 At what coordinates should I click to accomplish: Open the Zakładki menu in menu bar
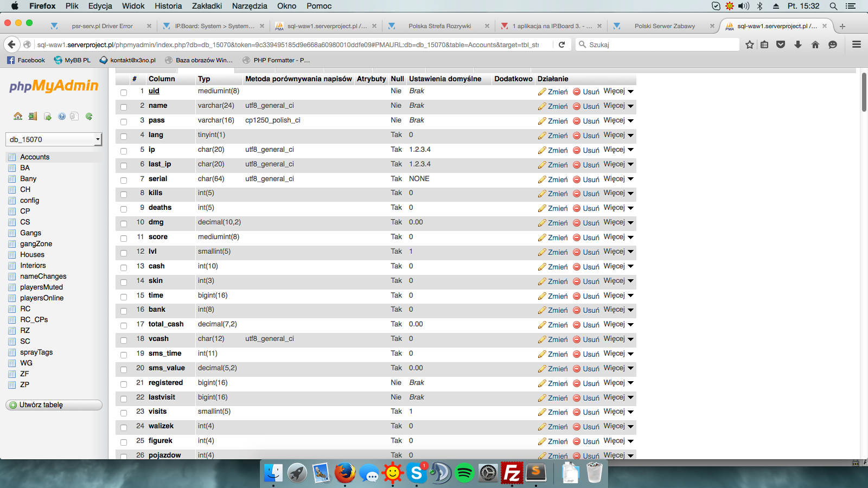coord(207,6)
